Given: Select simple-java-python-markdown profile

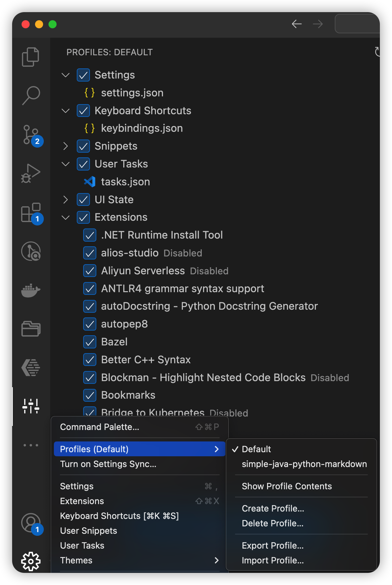Looking at the screenshot, I should coord(304,464).
